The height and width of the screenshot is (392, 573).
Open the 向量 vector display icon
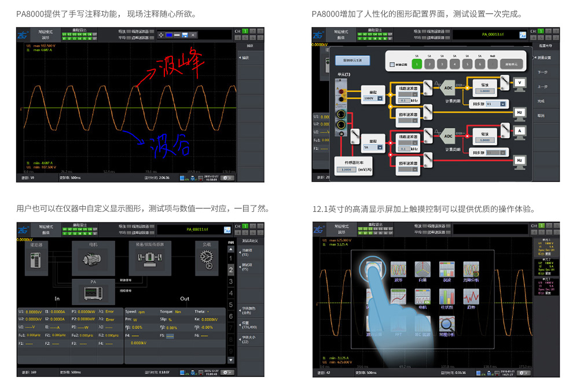click(x=423, y=270)
